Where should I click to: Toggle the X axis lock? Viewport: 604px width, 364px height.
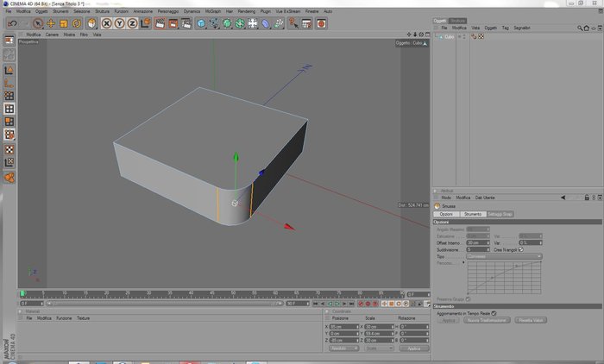pos(107,23)
